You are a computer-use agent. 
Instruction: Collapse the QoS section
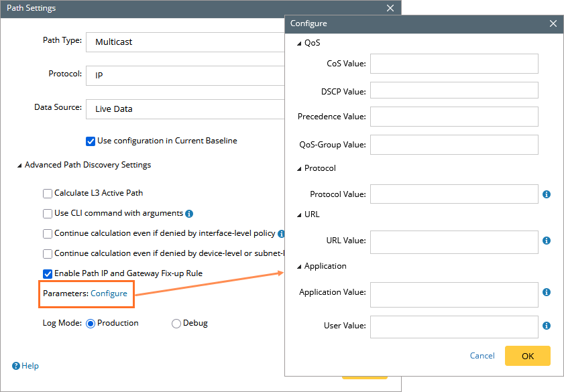(x=299, y=44)
